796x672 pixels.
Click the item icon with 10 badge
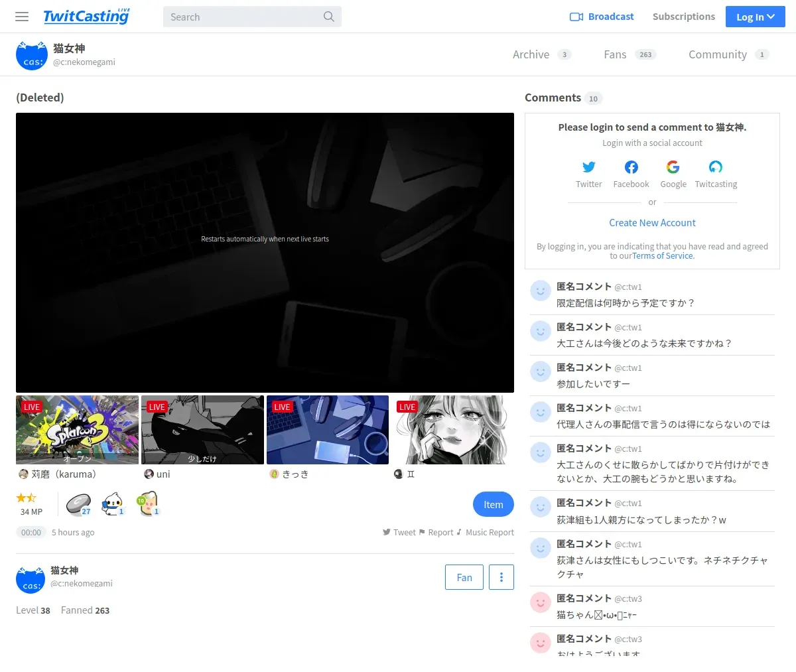click(148, 504)
